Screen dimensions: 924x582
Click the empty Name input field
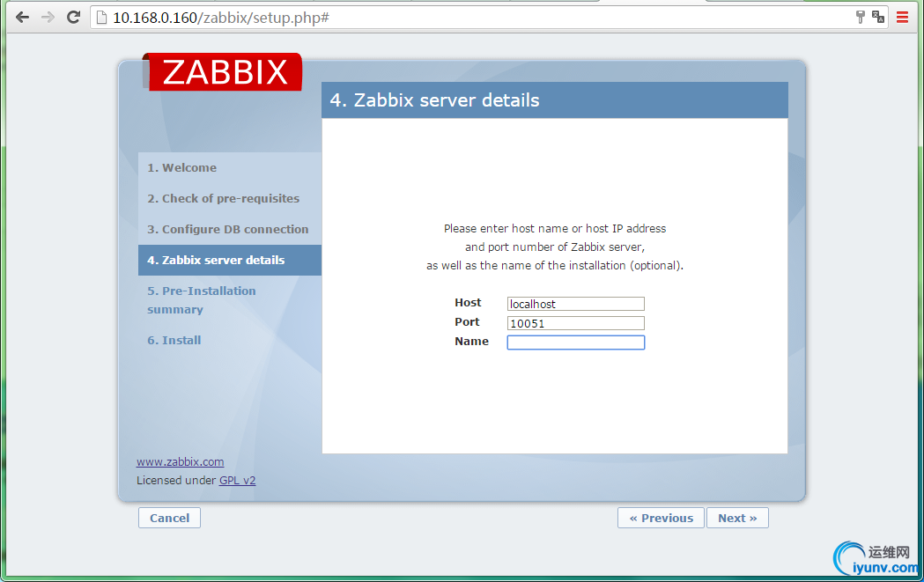pos(576,343)
